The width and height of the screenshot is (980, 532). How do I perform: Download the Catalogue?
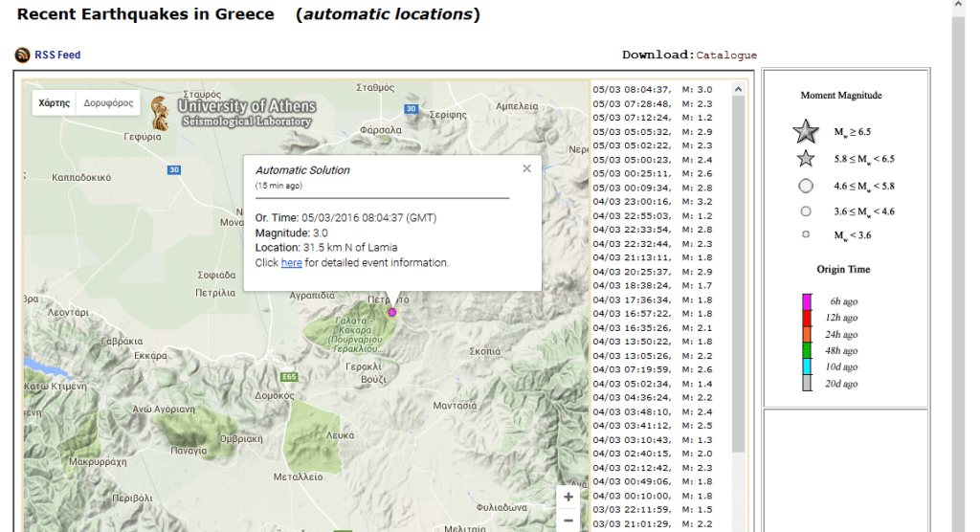tap(726, 55)
